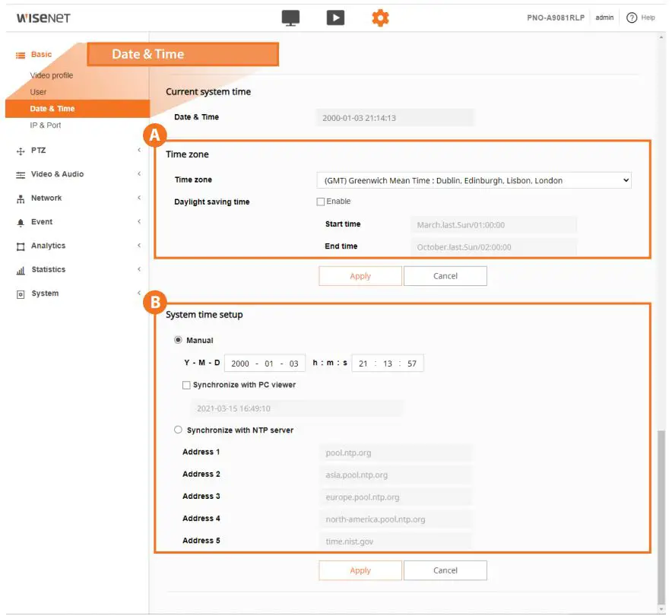This screenshot has width=672, height=616.
Task: Open the playback view icon
Action: pyautogui.click(x=335, y=17)
